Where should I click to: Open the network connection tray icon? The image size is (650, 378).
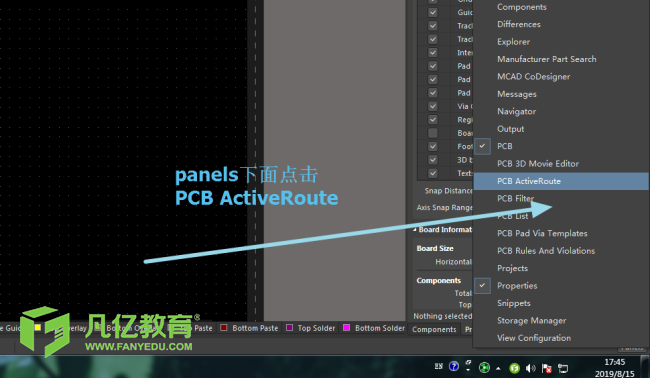(x=563, y=368)
